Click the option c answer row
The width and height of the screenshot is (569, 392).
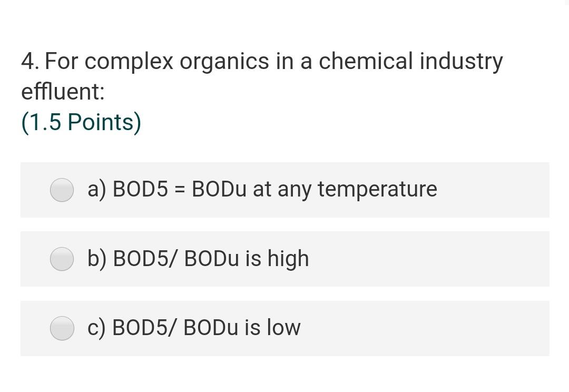[284, 328]
